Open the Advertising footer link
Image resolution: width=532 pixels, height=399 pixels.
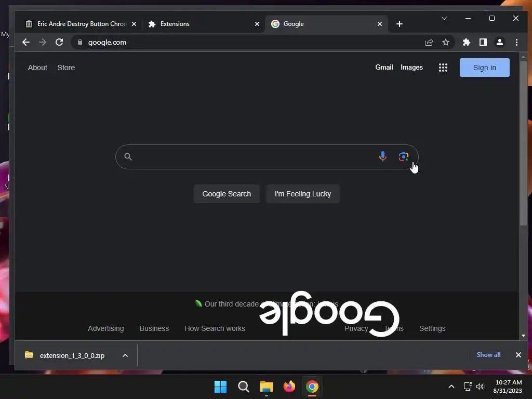106,328
